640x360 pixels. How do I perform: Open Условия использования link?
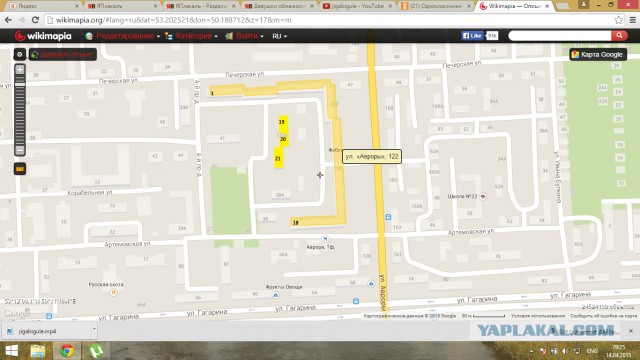click(538, 316)
